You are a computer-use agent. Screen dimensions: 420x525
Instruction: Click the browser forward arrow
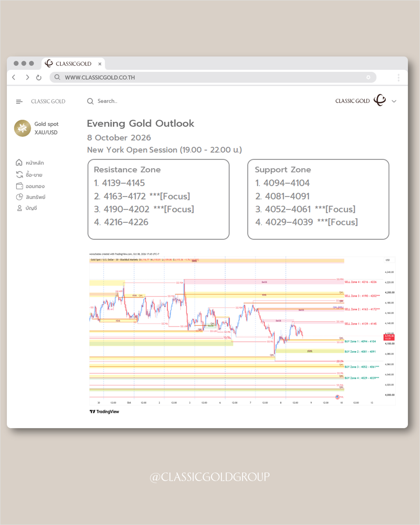[27, 77]
